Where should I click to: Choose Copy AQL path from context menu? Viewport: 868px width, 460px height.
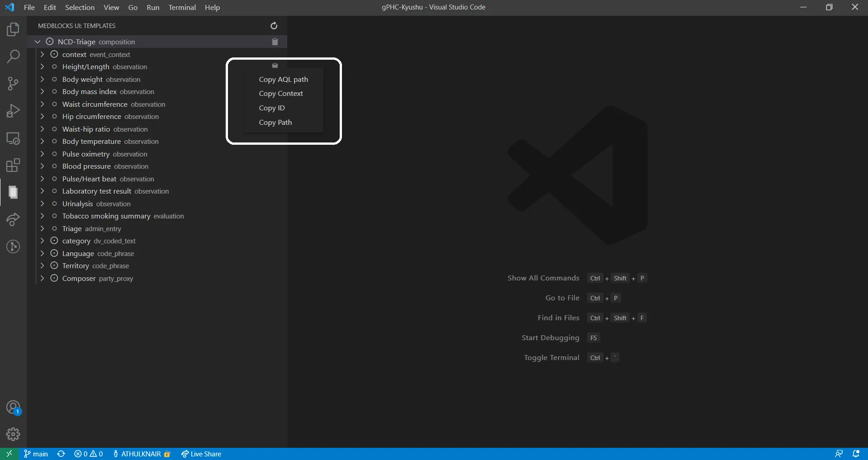point(283,79)
